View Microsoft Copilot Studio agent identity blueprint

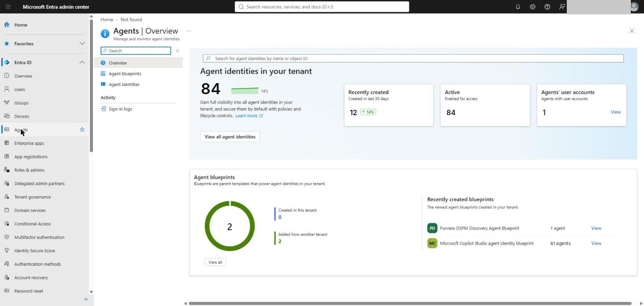pos(596,243)
